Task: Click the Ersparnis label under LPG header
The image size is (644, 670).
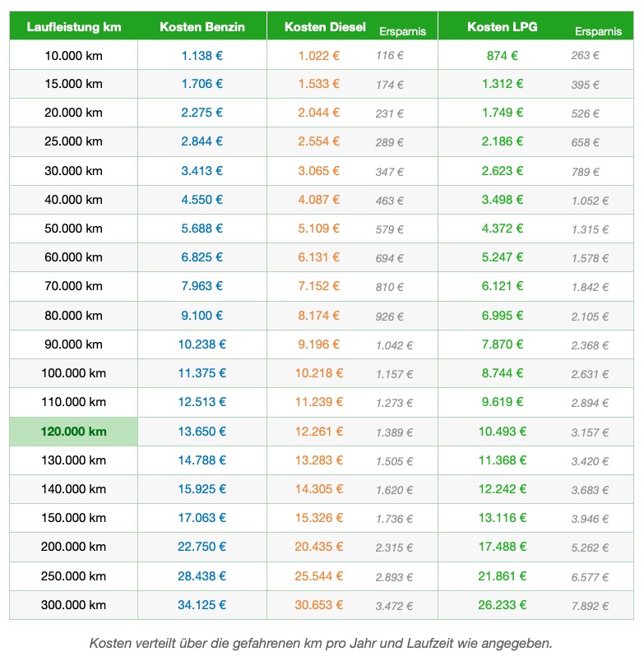Action: coord(599,31)
